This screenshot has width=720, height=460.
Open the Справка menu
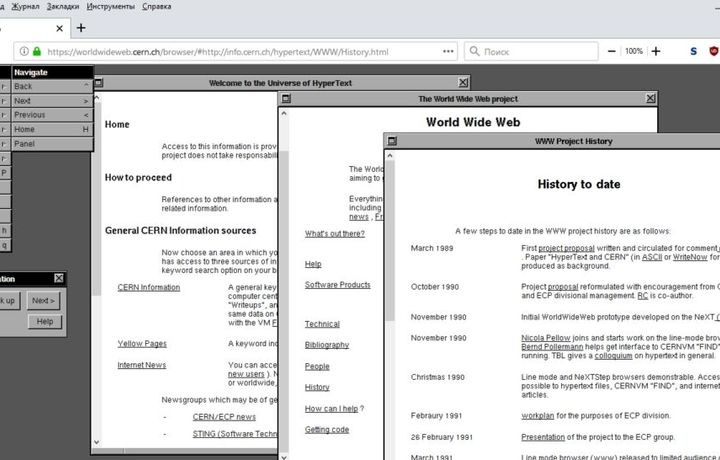pyautogui.click(x=157, y=6)
